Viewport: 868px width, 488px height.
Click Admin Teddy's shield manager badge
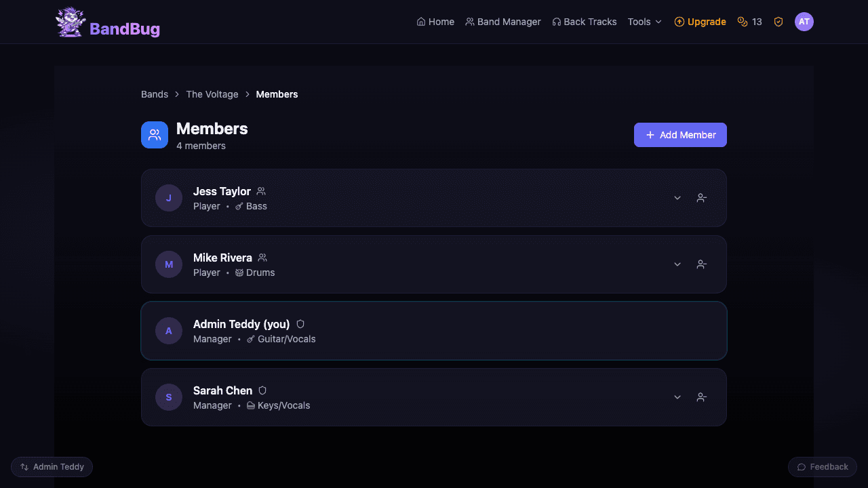300,323
